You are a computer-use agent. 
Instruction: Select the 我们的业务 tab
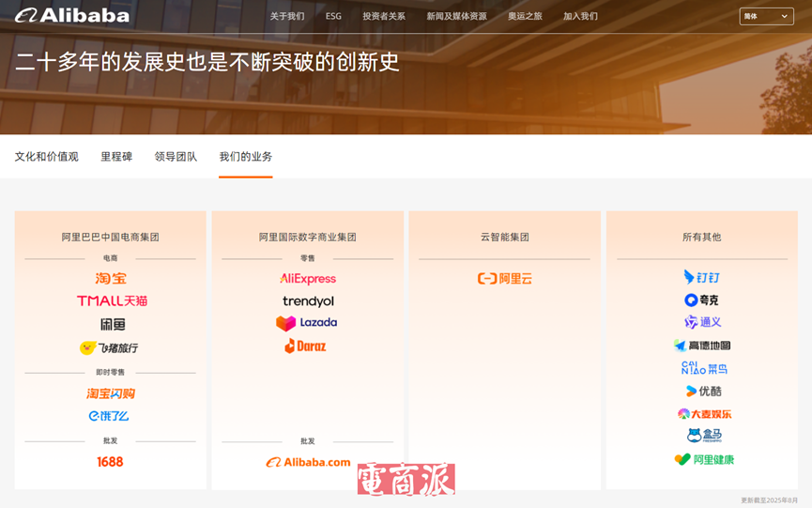click(x=245, y=157)
